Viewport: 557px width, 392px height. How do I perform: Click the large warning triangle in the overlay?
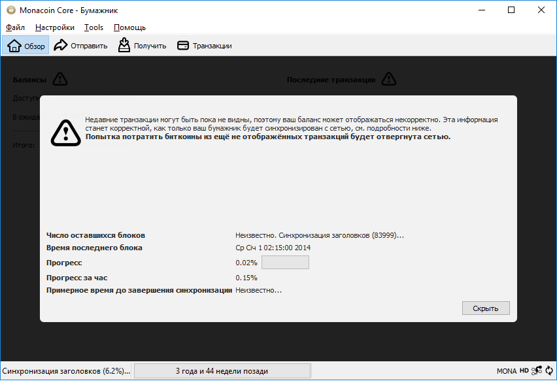coord(66,133)
